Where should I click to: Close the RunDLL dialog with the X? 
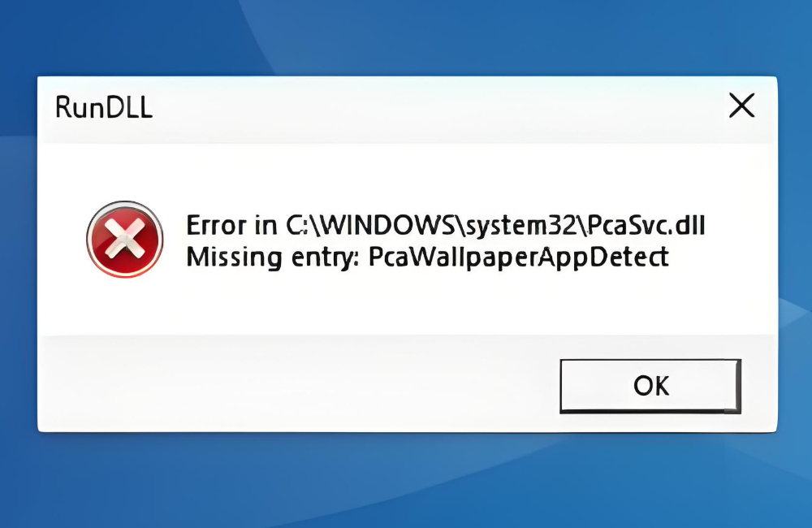pyautogui.click(x=741, y=106)
